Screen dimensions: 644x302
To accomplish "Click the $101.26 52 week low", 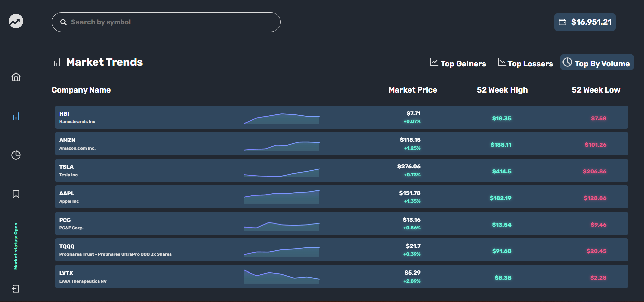I will [595, 145].
